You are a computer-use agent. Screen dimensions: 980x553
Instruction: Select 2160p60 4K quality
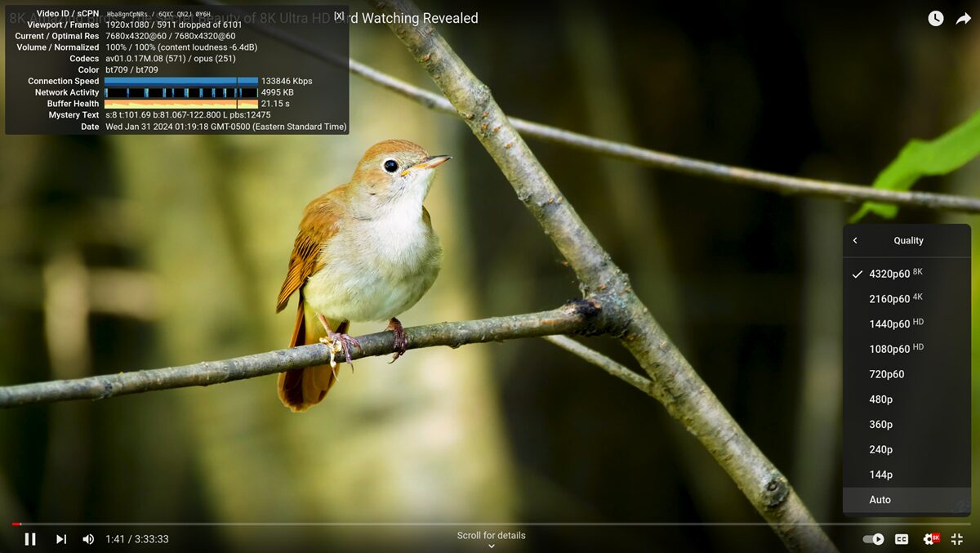pyautogui.click(x=906, y=299)
